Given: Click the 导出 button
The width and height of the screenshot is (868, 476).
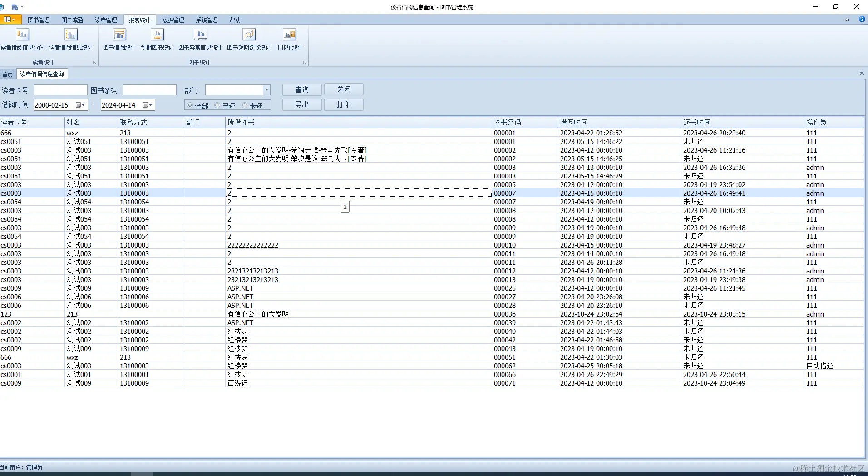Looking at the screenshot, I should coord(302,104).
